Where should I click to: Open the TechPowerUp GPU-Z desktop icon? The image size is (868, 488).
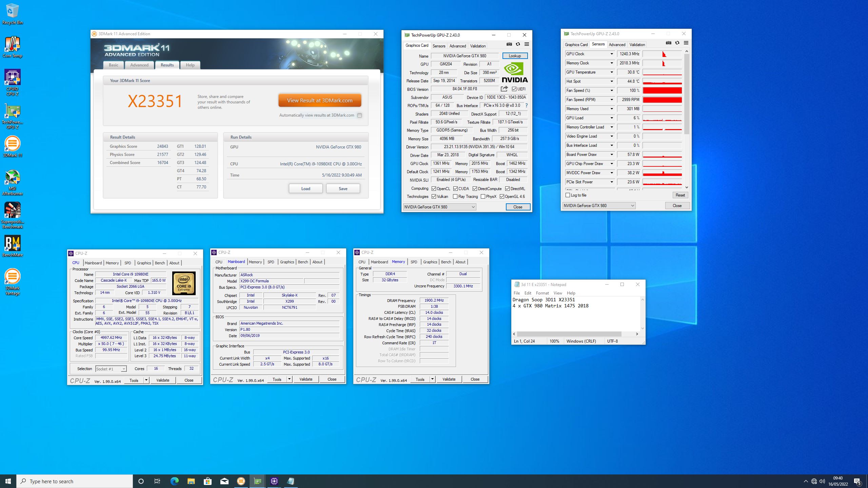point(12,116)
